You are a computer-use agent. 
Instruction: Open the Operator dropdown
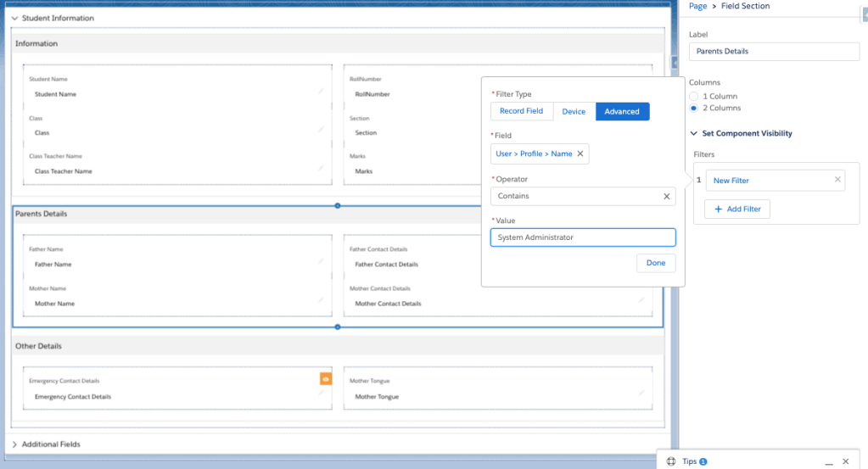pyautogui.click(x=577, y=196)
